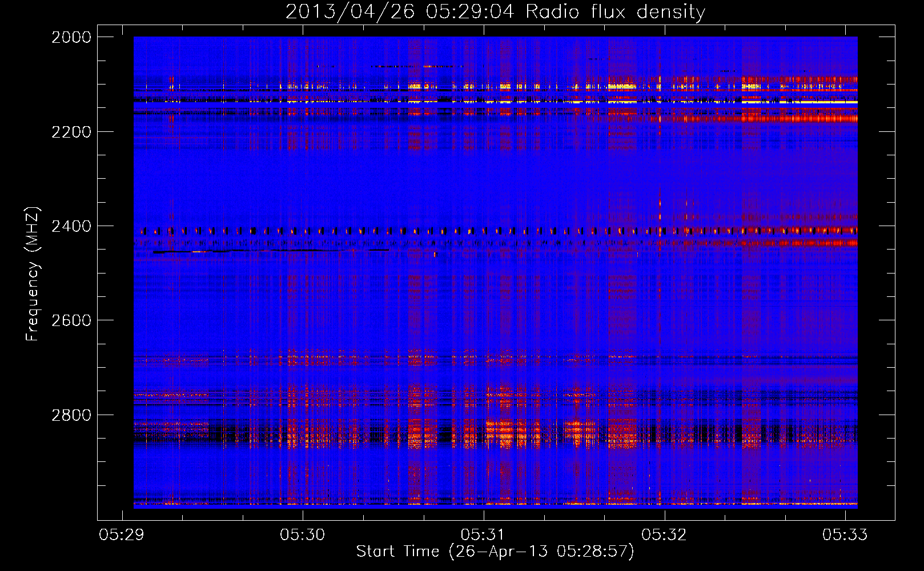This screenshot has width=924, height=571.
Task: Click the 05:29 time axis label
Action: coord(122,534)
